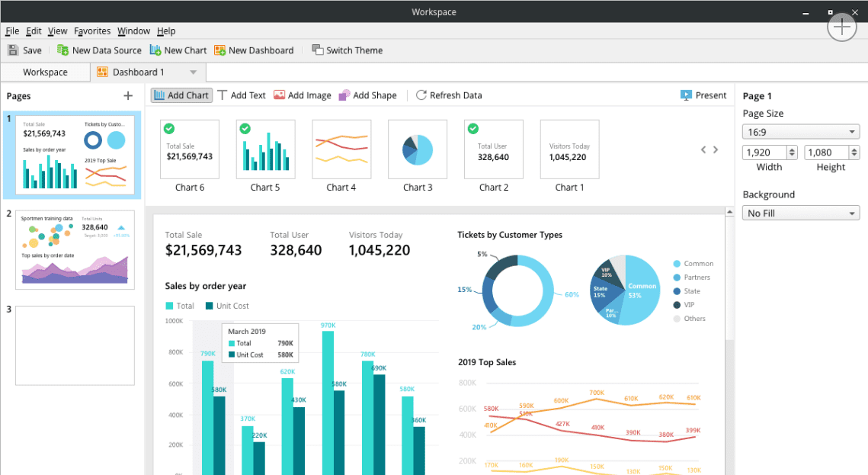
Task: Select the Add Shape tool
Action: click(x=367, y=95)
